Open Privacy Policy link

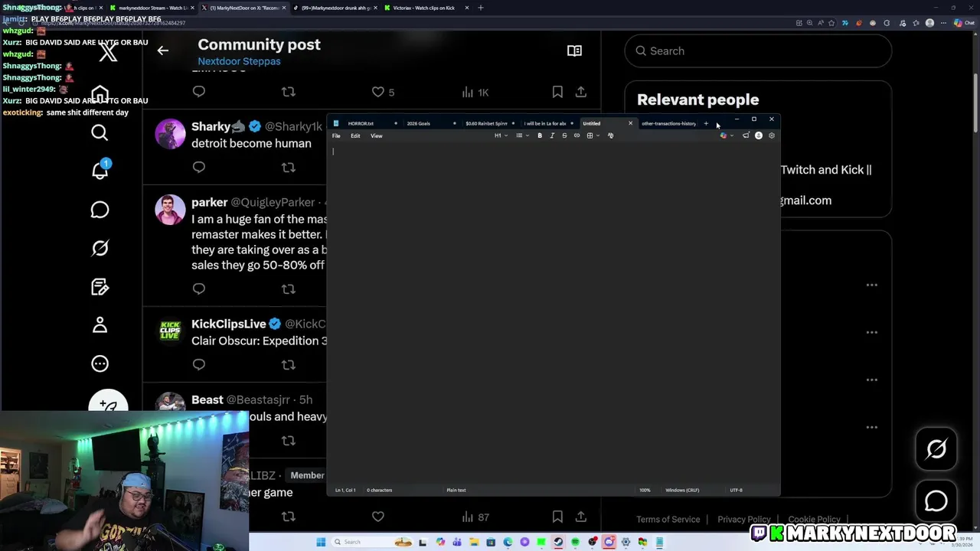coord(744,519)
